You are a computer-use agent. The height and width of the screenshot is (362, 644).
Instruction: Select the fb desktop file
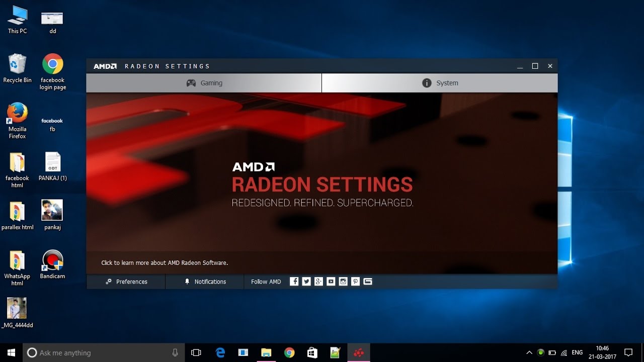(x=52, y=124)
